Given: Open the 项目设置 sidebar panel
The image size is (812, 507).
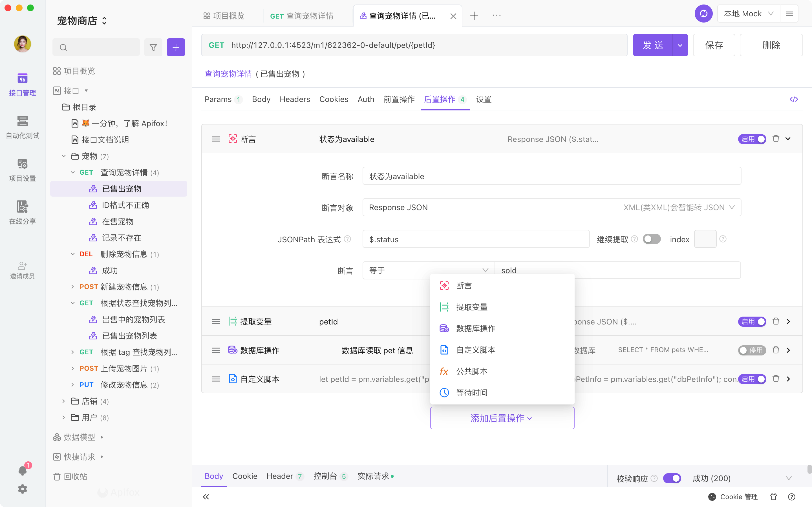Looking at the screenshot, I should pos(22,169).
